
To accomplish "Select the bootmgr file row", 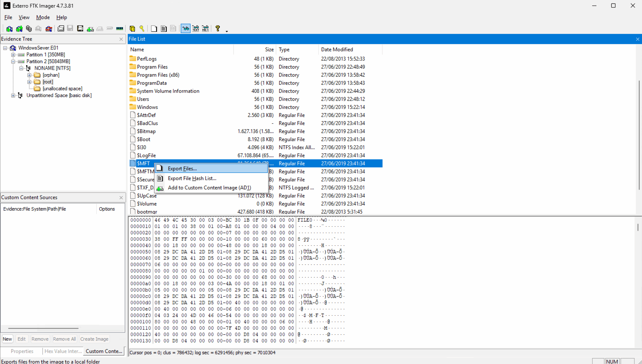I will [256, 212].
